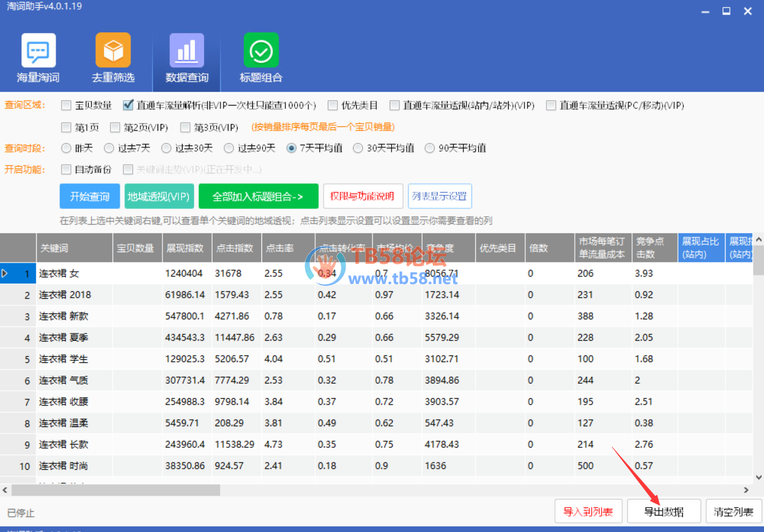
Task: Select the 昨天 time range radio
Action: click(66, 148)
